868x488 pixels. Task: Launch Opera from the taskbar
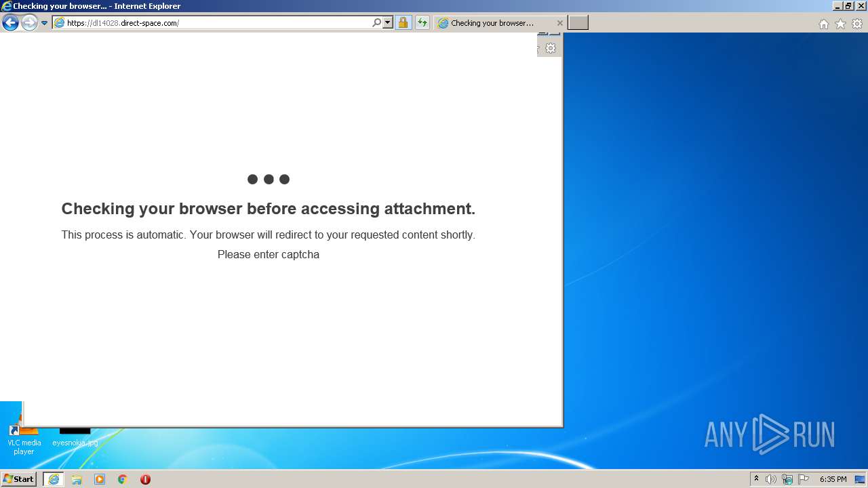[x=145, y=479]
